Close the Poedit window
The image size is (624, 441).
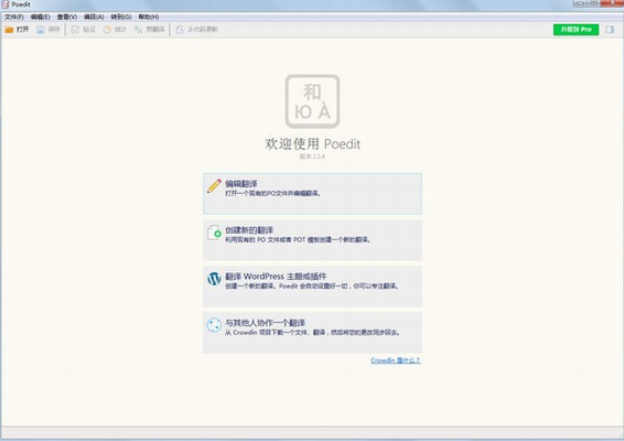[612, 3]
